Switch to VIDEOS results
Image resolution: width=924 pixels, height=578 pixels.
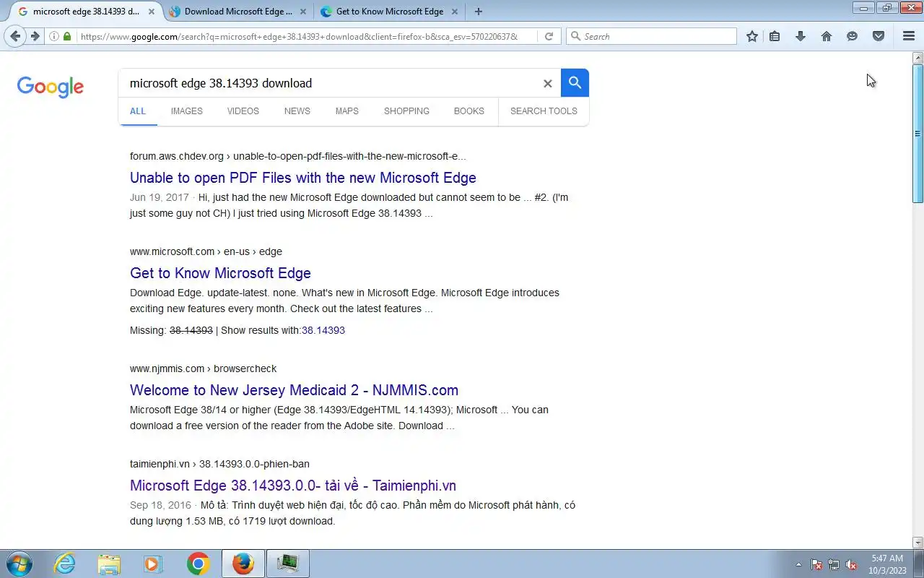pos(243,111)
